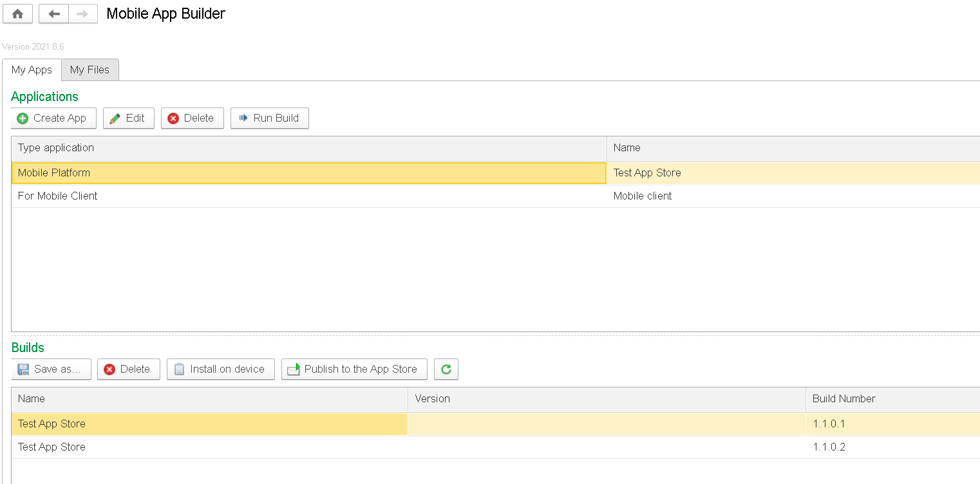Edit the selected application
The height and width of the screenshot is (484, 980).
[128, 118]
